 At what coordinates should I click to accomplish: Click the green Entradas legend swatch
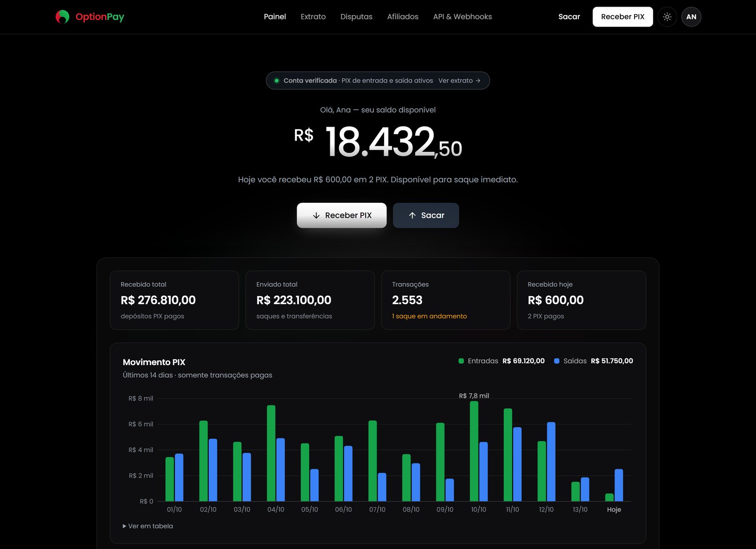click(x=461, y=361)
